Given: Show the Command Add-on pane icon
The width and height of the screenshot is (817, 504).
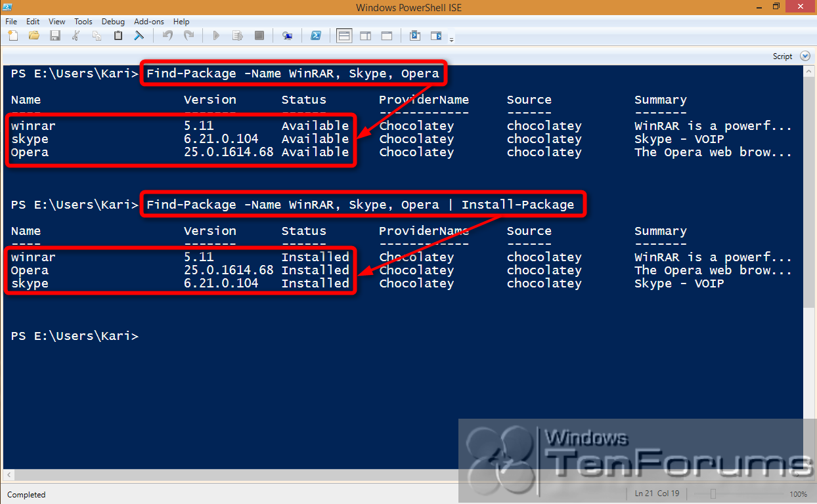Looking at the screenshot, I should click(436, 35).
